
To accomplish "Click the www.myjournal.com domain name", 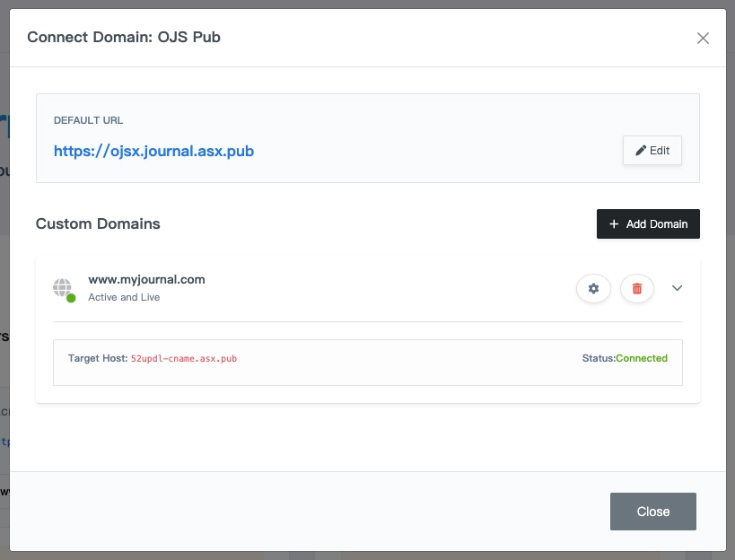I will click(x=146, y=279).
